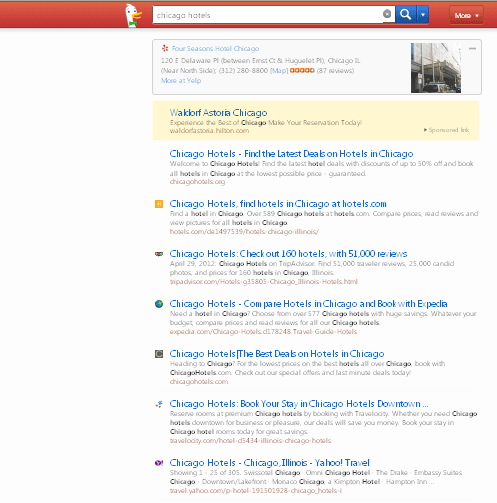Open the Four Seasons hotel photo thumbnail
The width and height of the screenshot is (497, 503).
[436, 68]
